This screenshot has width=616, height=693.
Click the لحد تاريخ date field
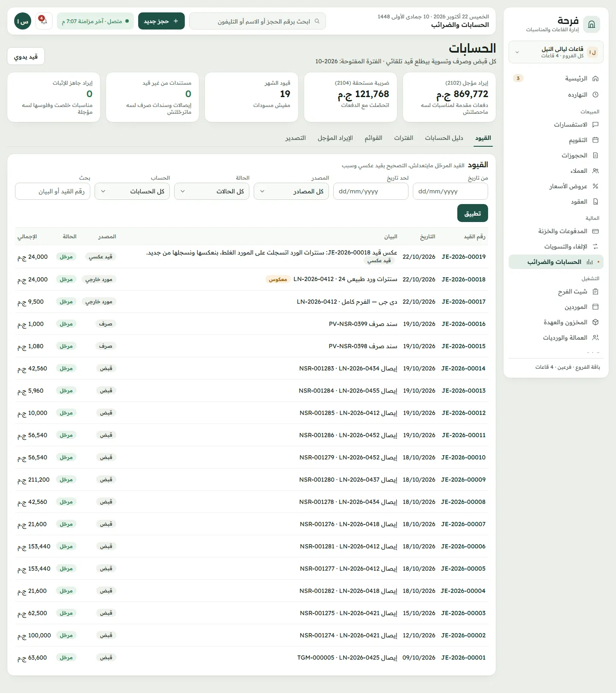click(371, 192)
